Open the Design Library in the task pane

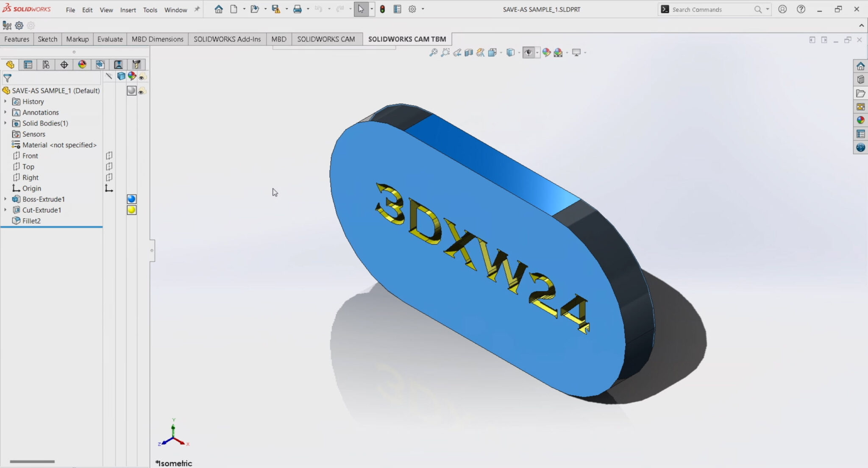[x=861, y=79]
